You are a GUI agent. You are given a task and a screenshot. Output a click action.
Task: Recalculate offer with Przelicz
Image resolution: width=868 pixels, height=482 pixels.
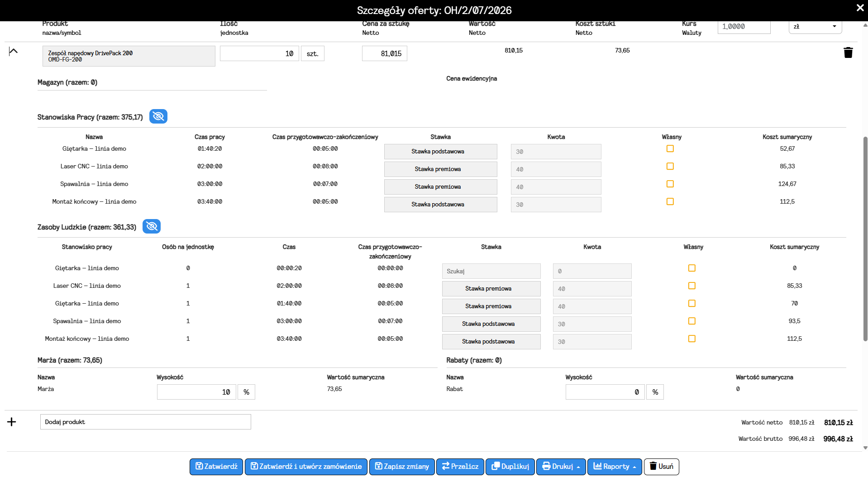[x=460, y=467]
